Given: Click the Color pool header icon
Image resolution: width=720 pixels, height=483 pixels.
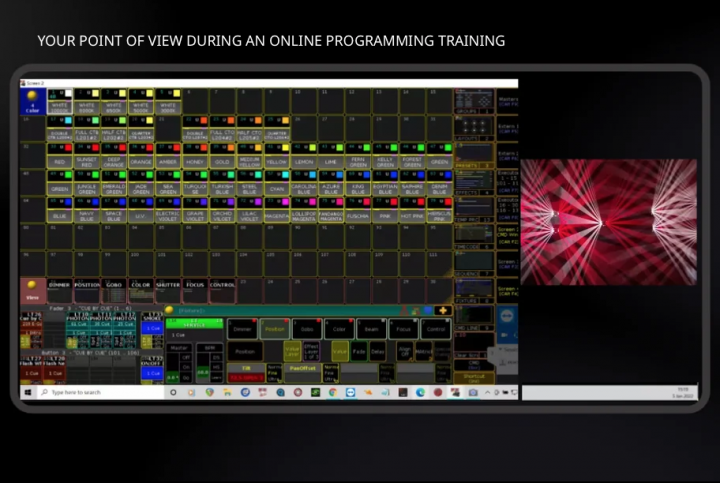Looking at the screenshot, I should (x=32, y=100).
